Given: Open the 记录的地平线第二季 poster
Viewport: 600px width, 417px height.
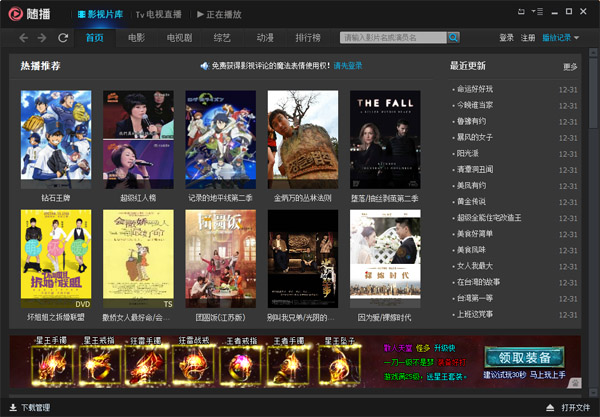Looking at the screenshot, I should coord(220,139).
